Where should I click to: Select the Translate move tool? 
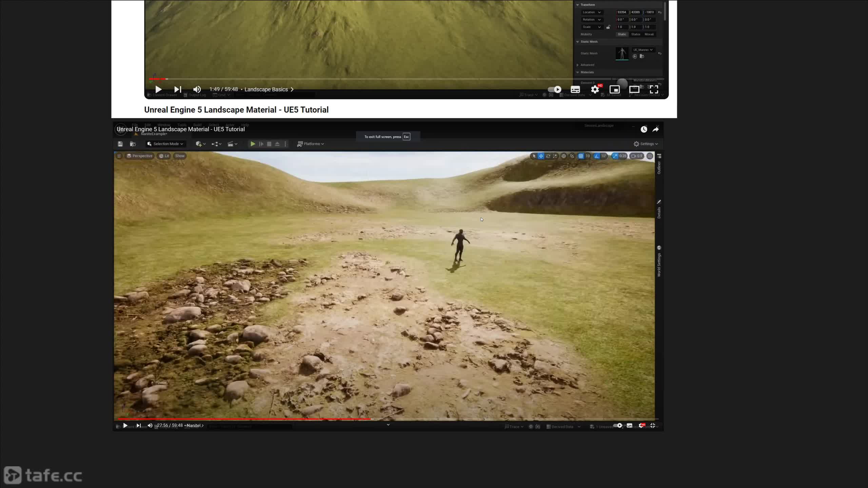coord(541,156)
